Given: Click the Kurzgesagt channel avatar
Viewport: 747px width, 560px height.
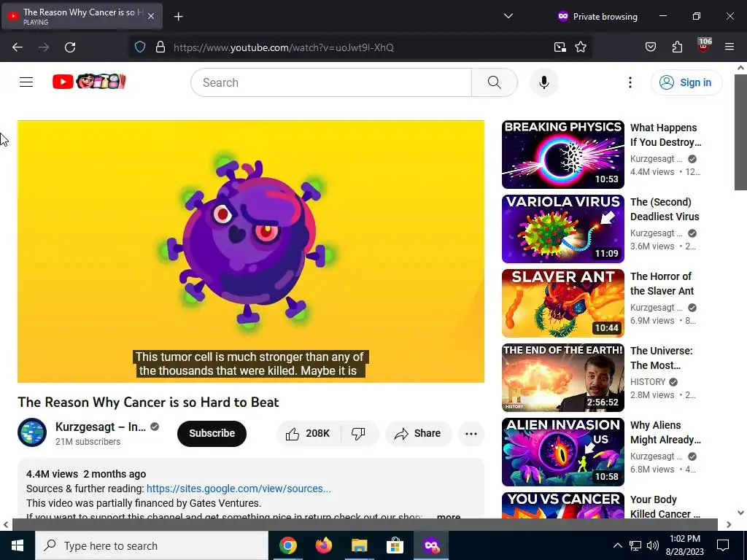Looking at the screenshot, I should (32, 432).
